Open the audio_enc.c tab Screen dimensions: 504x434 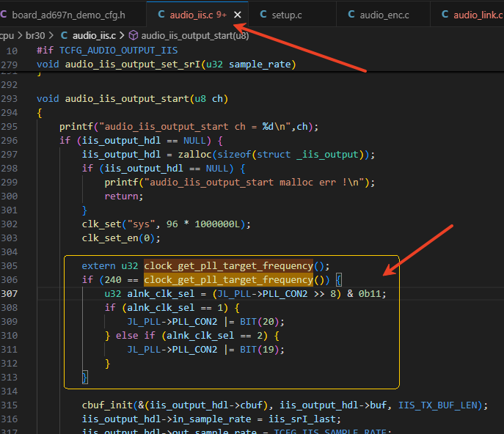384,15
